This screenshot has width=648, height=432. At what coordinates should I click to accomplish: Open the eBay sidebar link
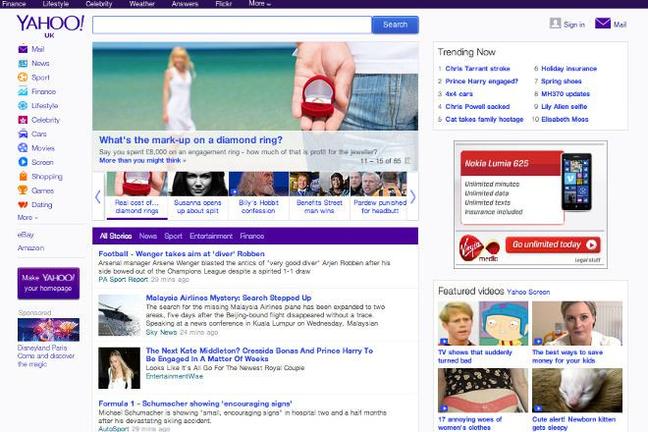click(26, 234)
